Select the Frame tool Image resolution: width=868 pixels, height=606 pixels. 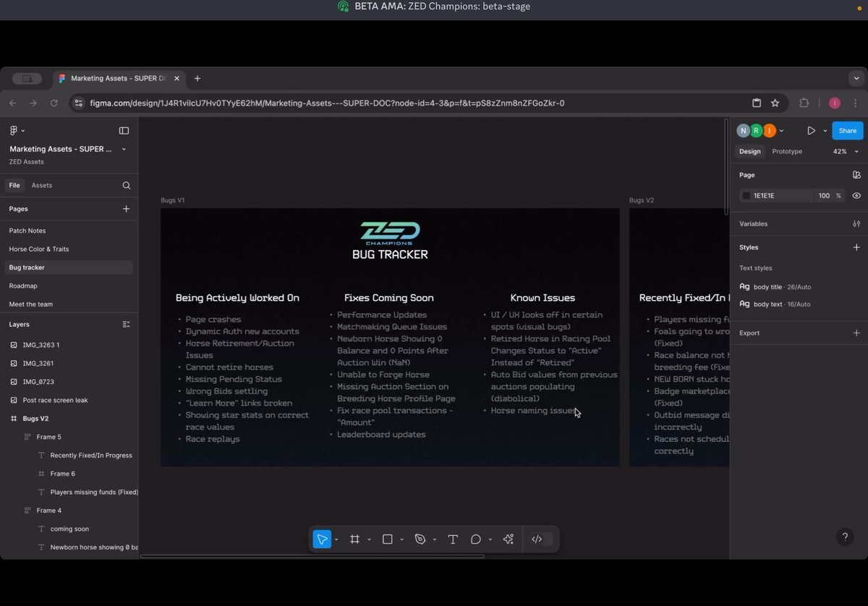(x=354, y=539)
